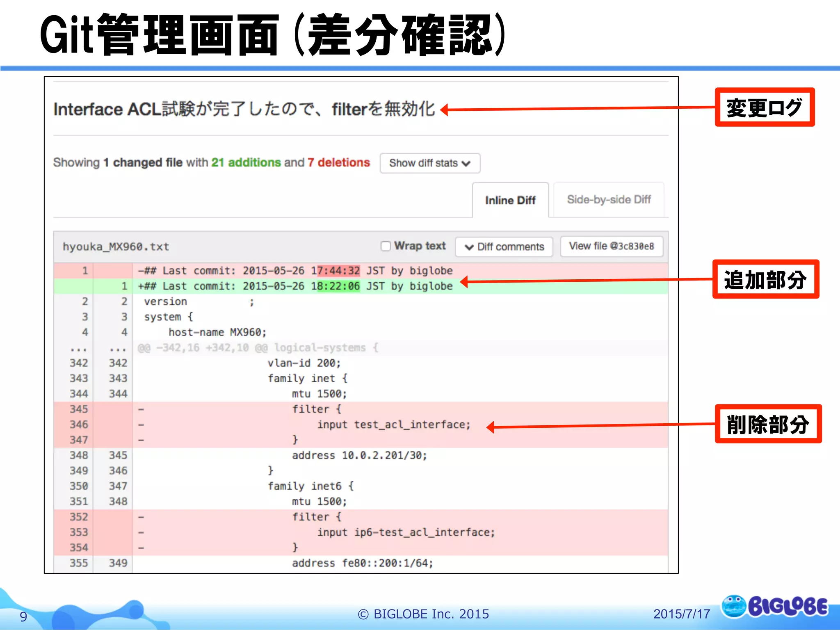The width and height of the screenshot is (840, 630).
Task: Click the removed line with 17:44:32 timestamp
Action: 361,271
